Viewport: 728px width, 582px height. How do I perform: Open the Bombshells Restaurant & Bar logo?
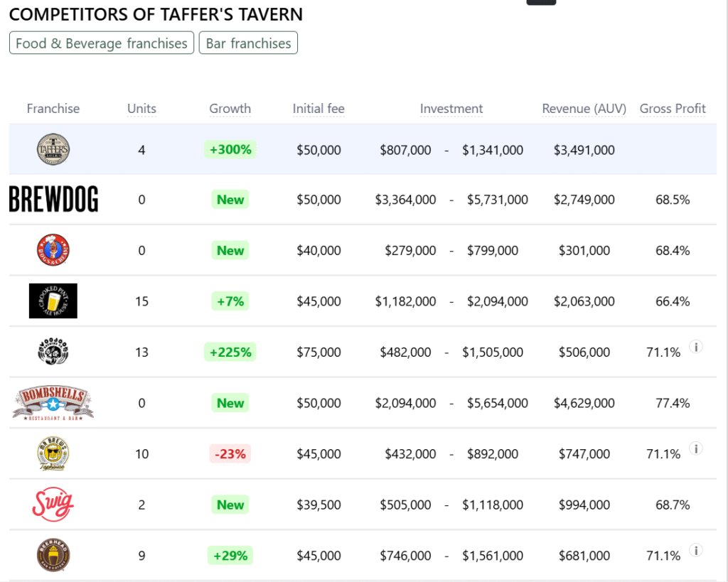click(x=53, y=403)
